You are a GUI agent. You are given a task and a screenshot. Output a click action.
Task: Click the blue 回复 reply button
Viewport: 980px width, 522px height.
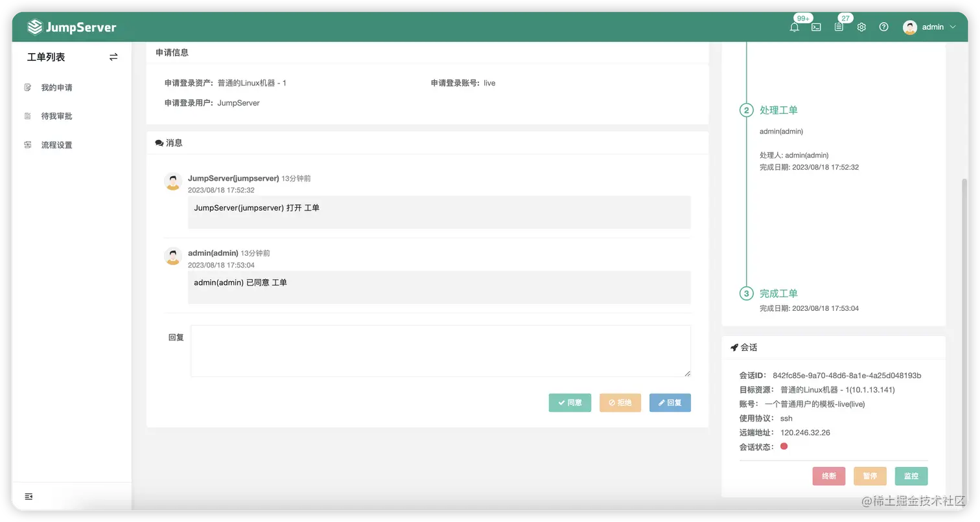(670, 403)
